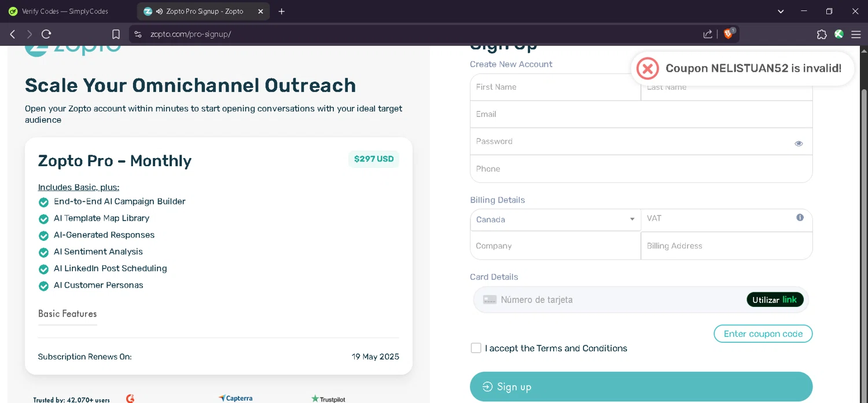Accept the Terms and Conditions checkbox

pos(476,348)
